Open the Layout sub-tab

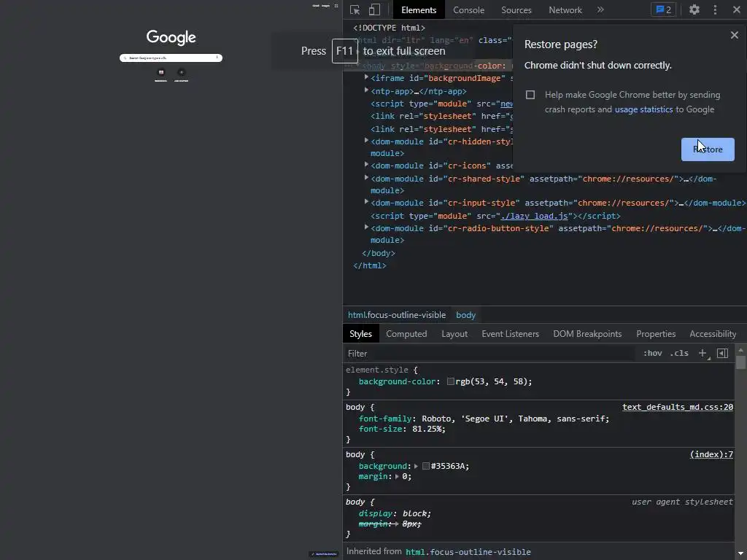[454, 334]
